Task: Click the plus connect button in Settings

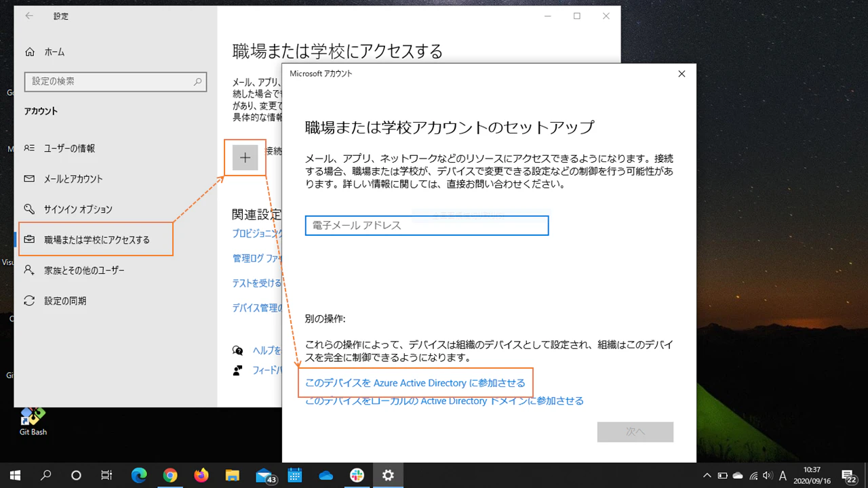Action: point(245,158)
